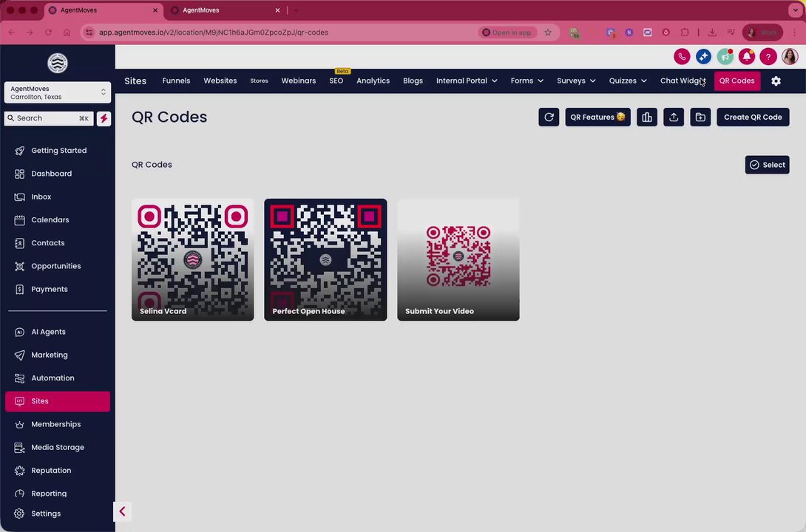This screenshot has width=806, height=532.
Task: Expand the Forms dropdown menu
Action: pos(526,81)
